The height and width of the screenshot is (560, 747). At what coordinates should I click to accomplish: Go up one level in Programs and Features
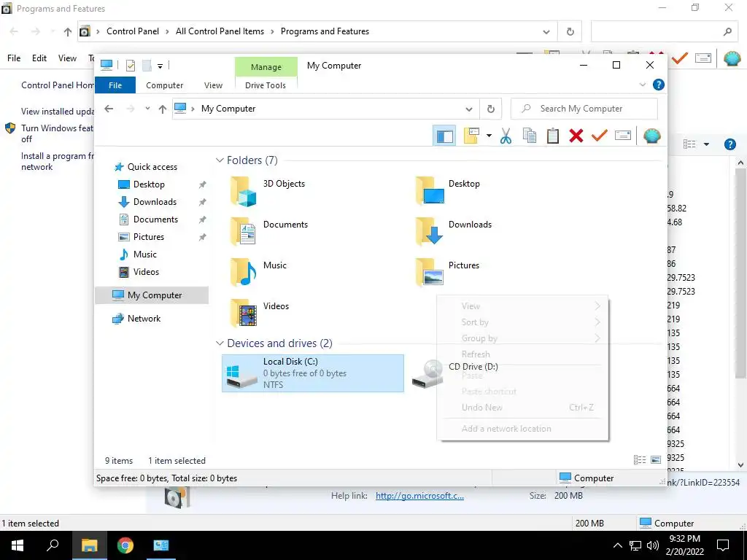(68, 32)
